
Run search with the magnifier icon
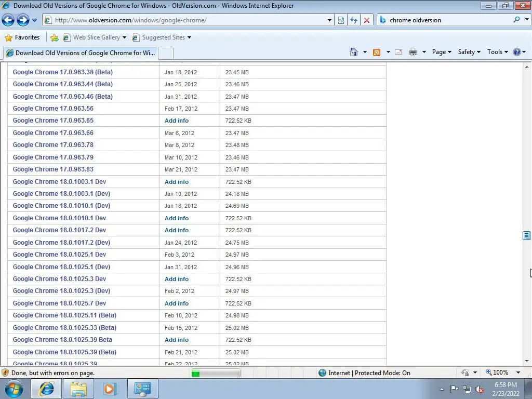[516, 20]
